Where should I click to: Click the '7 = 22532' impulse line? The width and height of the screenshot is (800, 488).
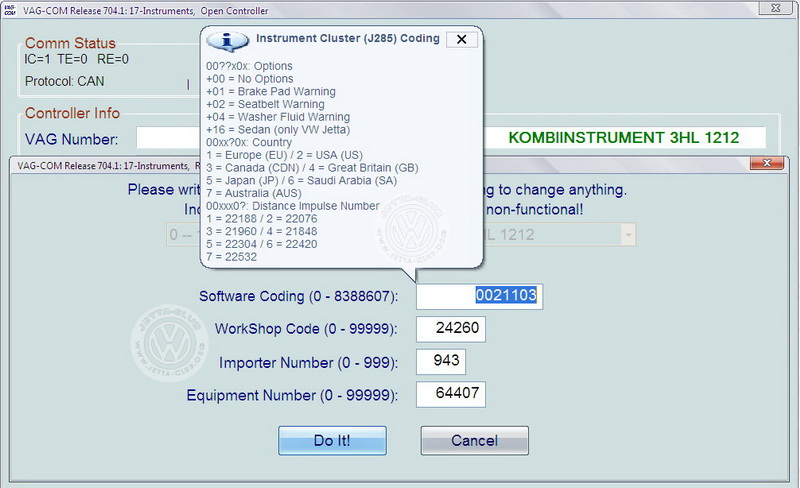click(x=232, y=257)
